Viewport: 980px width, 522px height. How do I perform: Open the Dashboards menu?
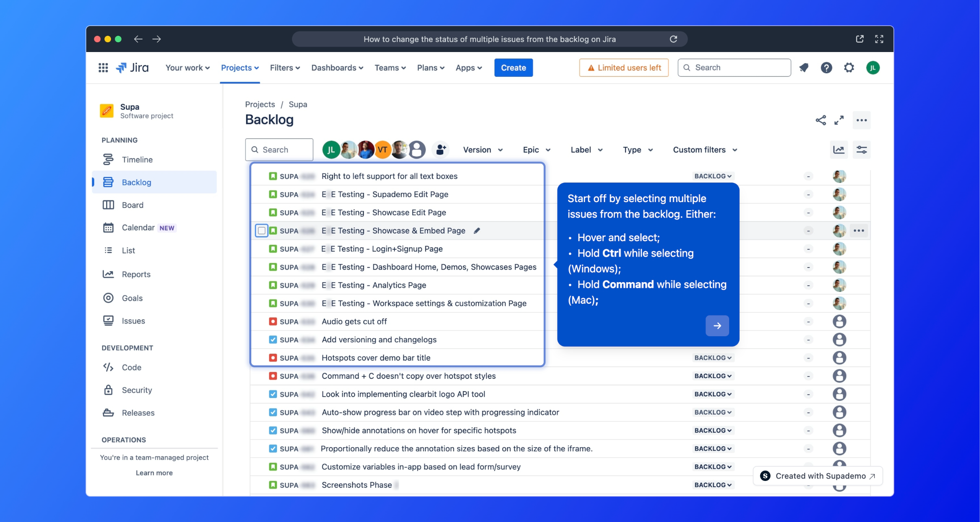click(x=337, y=67)
